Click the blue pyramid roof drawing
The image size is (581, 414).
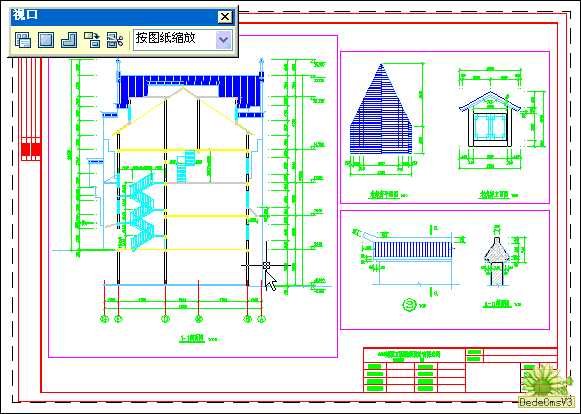click(x=381, y=109)
